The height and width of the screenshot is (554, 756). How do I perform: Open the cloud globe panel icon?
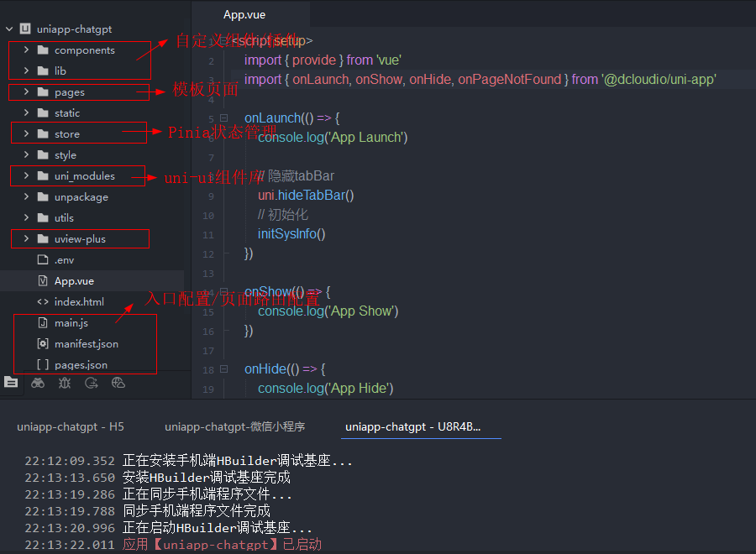point(118,383)
